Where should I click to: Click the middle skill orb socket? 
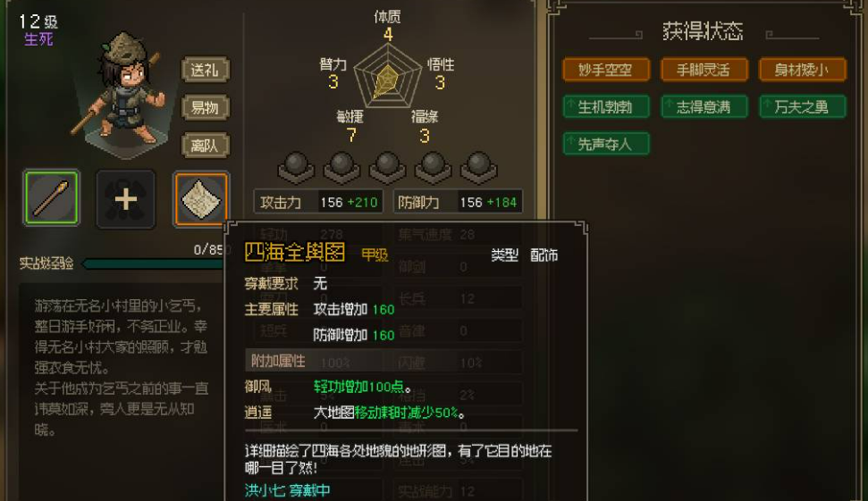(387, 168)
